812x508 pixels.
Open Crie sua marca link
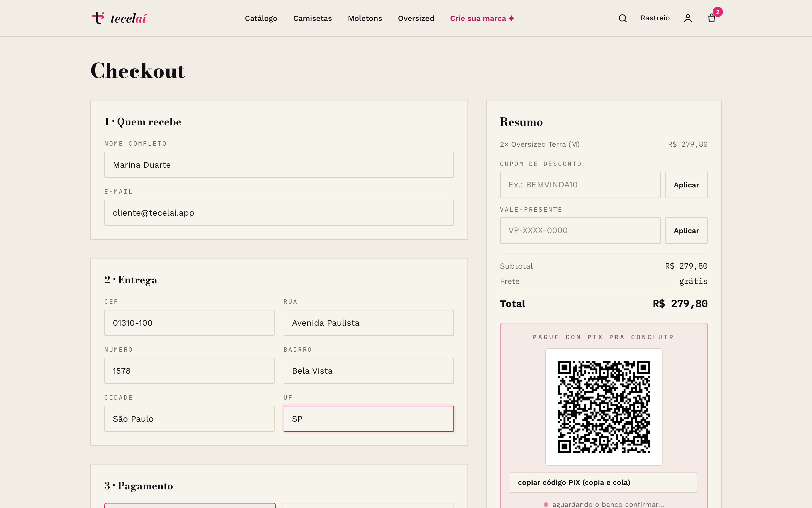(482, 18)
